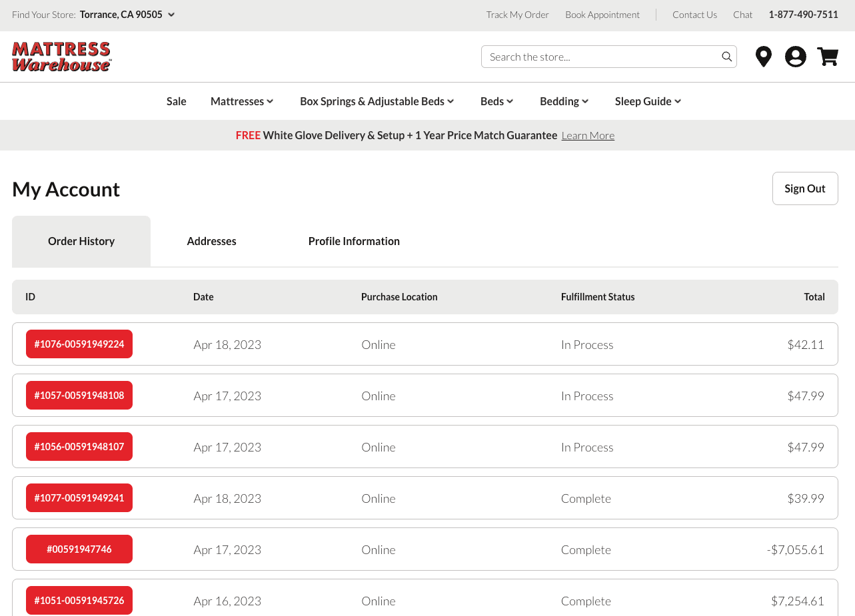
Task: Click the Mattress Warehouse logo
Action: [61, 57]
